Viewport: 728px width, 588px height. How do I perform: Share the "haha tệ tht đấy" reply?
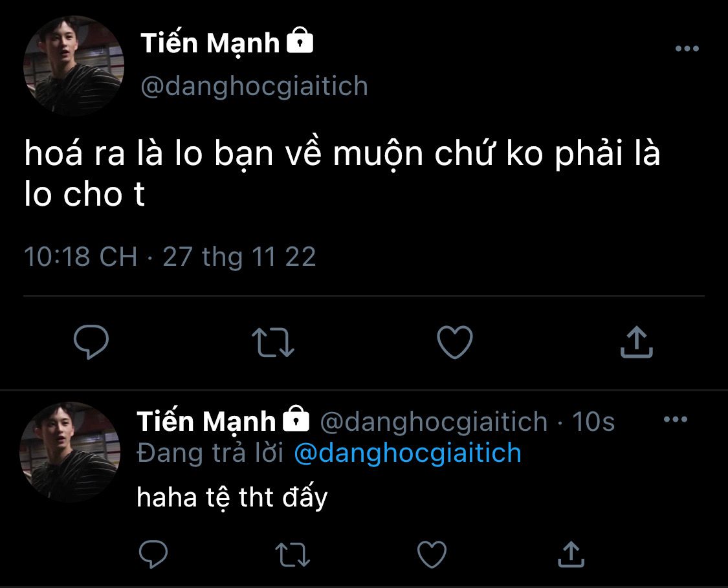point(570,554)
